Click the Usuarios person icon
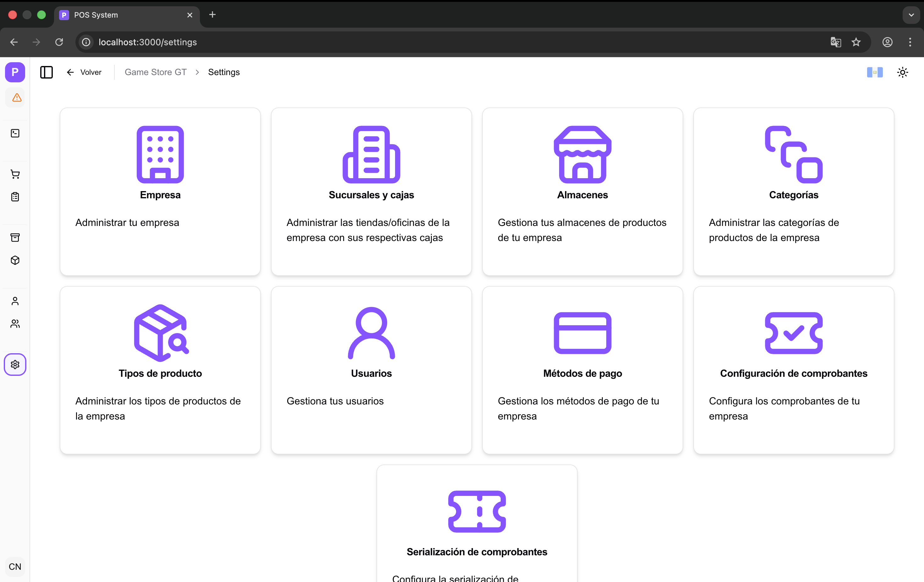Image resolution: width=924 pixels, height=582 pixels. [x=371, y=333]
